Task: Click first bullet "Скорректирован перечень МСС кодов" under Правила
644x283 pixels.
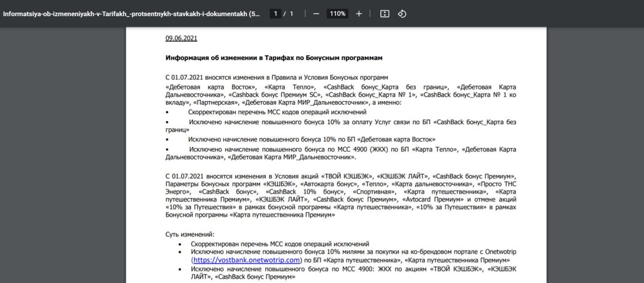Action: (277, 112)
